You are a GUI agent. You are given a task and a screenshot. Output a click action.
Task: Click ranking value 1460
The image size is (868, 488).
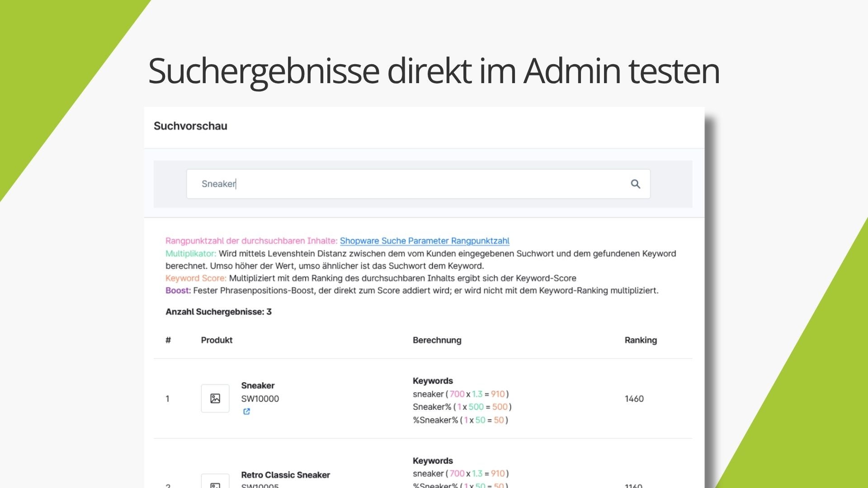[634, 399]
